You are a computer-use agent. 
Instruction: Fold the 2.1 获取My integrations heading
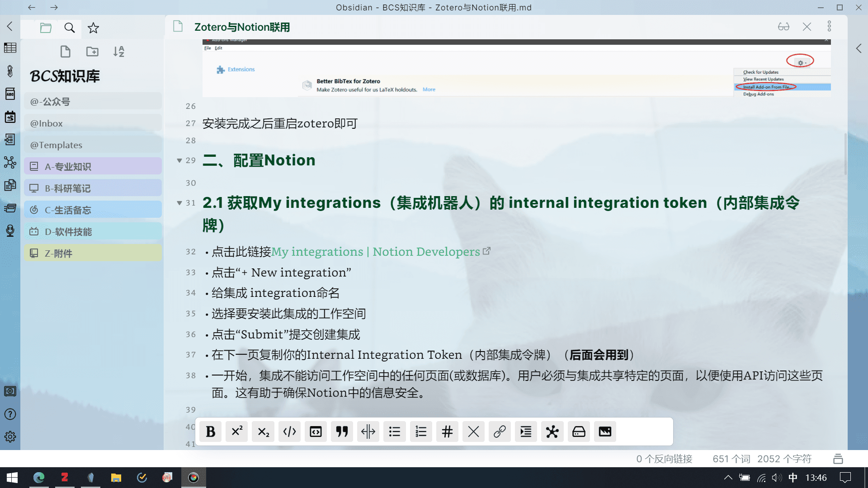[179, 203]
